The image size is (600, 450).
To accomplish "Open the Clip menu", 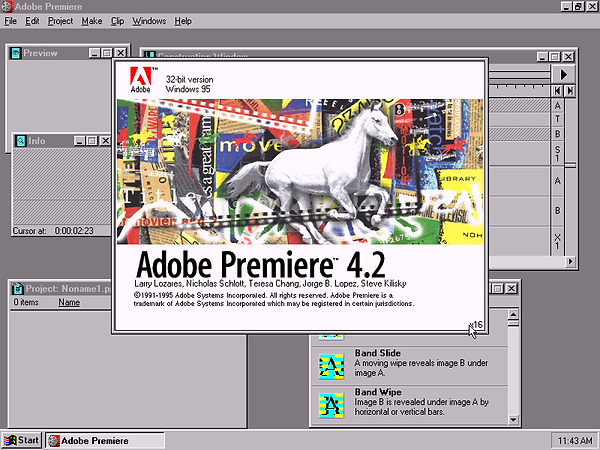I will click(x=117, y=21).
